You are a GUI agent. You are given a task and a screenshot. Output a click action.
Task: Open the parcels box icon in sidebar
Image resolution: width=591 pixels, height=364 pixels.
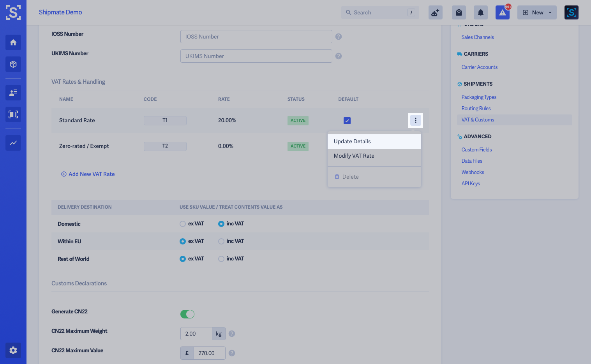(x=13, y=64)
